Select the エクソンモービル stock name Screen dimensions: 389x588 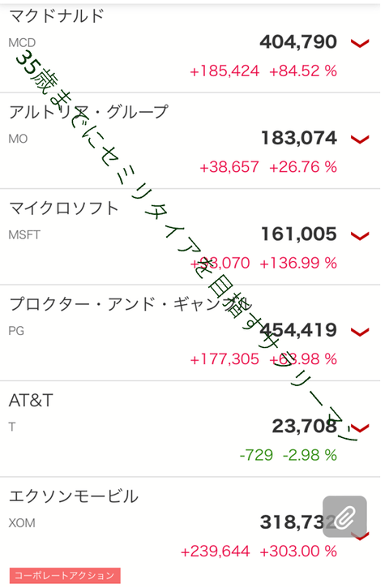tap(74, 496)
